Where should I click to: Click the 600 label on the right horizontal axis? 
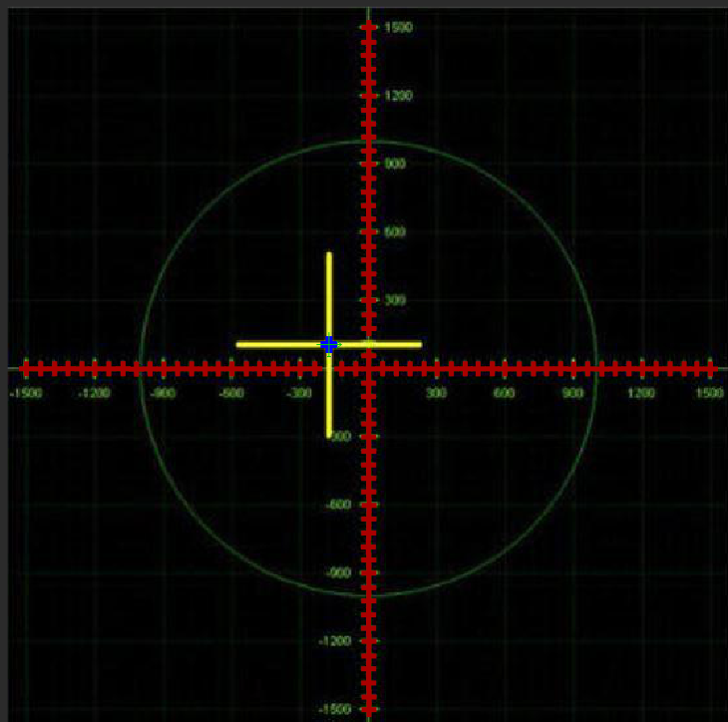coord(504,394)
